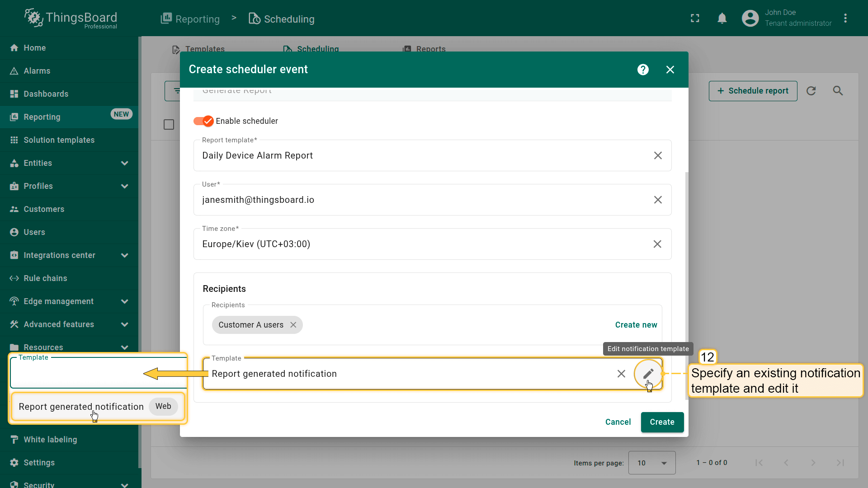Click the notifications bell icon
Viewport: 868px width, 488px height.
(x=722, y=19)
